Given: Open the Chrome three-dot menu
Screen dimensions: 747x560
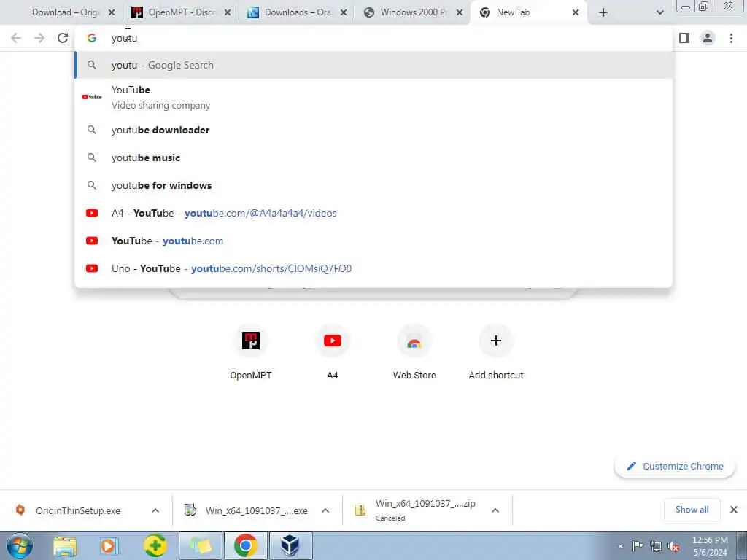Looking at the screenshot, I should coord(731,38).
